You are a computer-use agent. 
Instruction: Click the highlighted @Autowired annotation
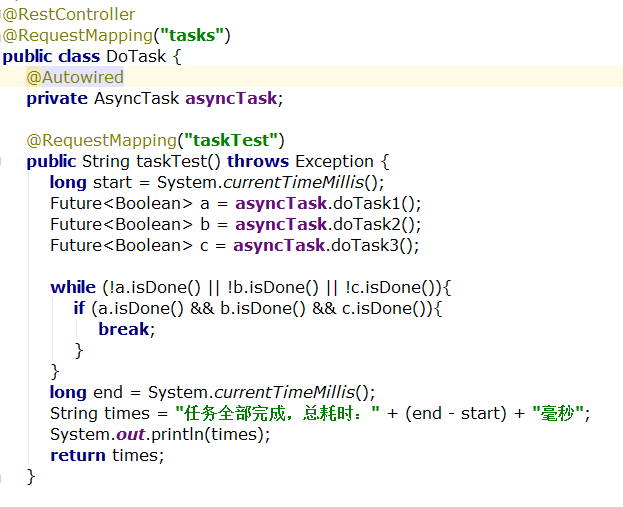coord(75,77)
